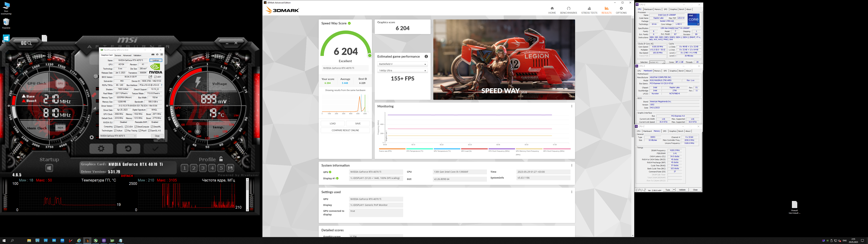This screenshot has width=868, height=244.
Task: Click COMPARE RESULT ONLINE in 3DMark
Action: (x=345, y=130)
